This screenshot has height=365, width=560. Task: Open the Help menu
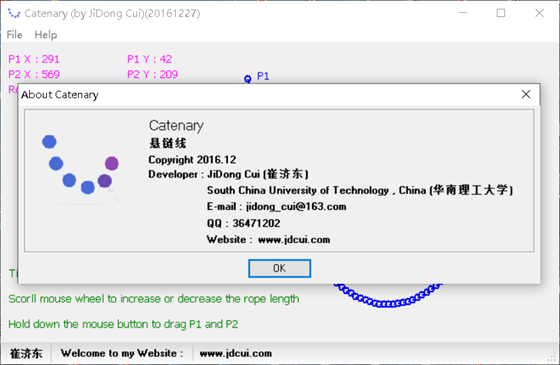tap(46, 35)
